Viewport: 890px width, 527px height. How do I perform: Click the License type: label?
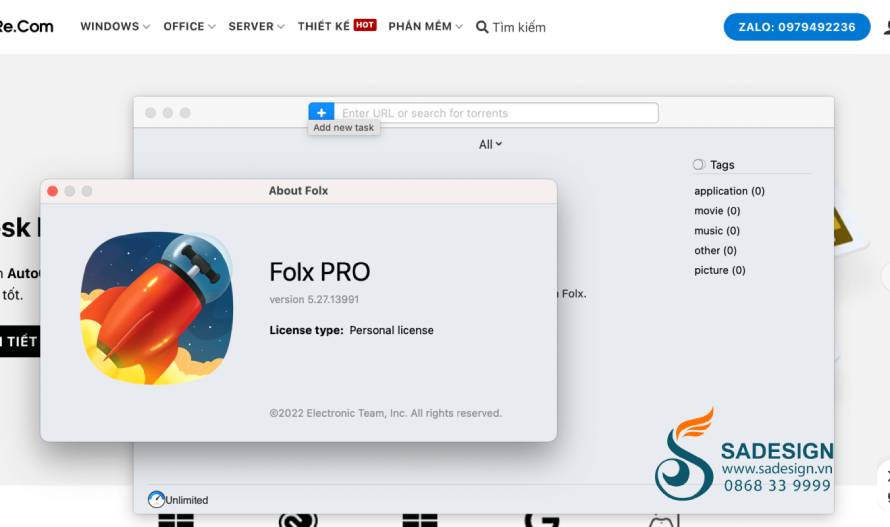pyautogui.click(x=307, y=330)
